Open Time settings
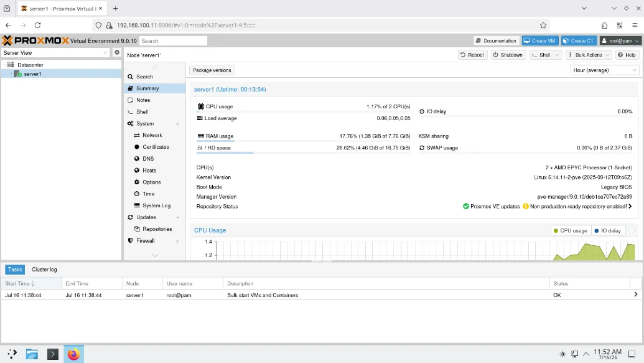 [x=154, y=194]
